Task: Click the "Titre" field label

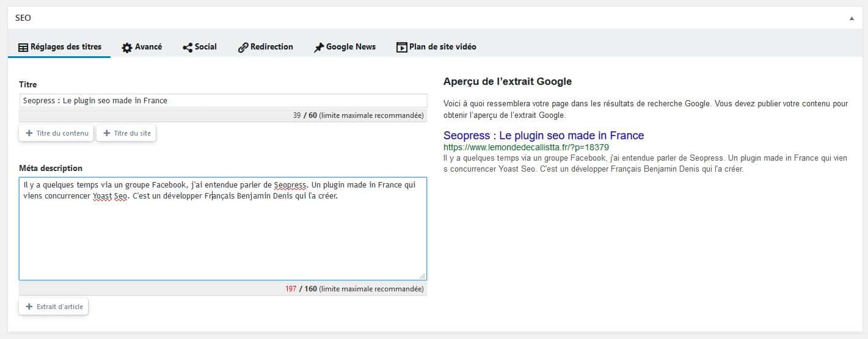Action: point(28,84)
